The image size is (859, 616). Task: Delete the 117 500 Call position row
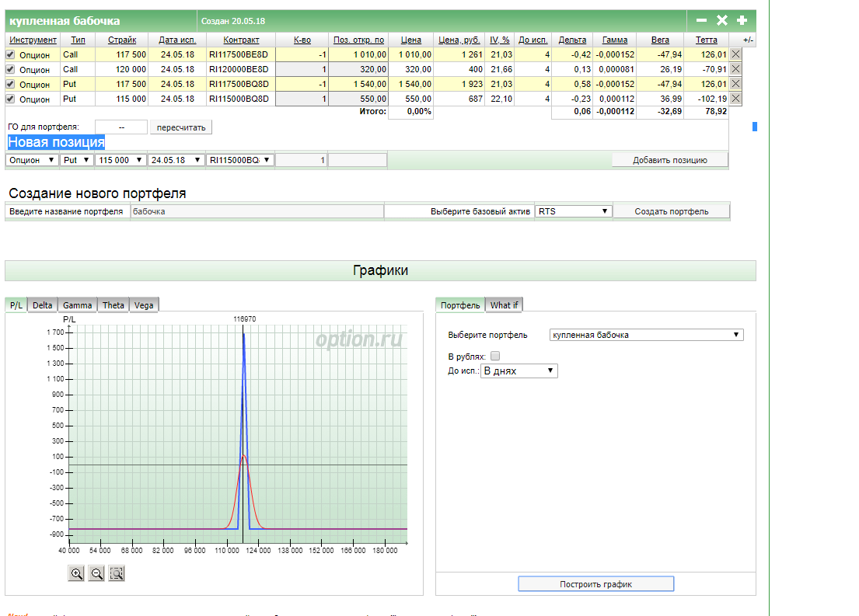coord(735,54)
